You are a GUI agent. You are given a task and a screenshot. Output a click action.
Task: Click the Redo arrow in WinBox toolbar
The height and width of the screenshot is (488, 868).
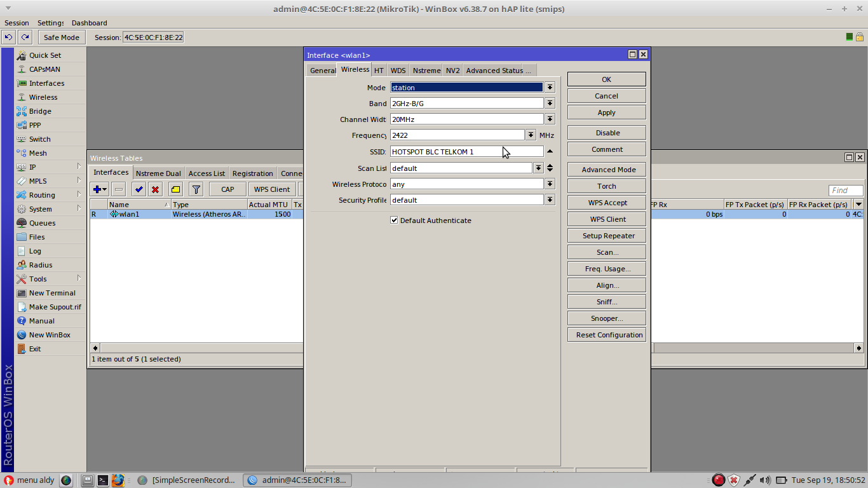[x=24, y=37]
